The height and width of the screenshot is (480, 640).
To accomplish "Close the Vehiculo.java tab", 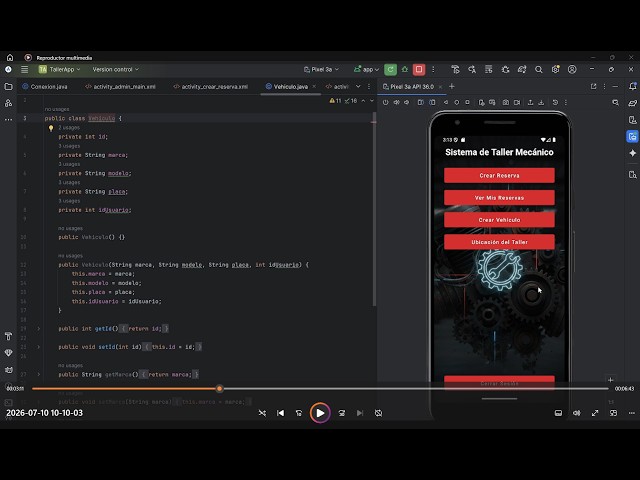I will 314,87.
